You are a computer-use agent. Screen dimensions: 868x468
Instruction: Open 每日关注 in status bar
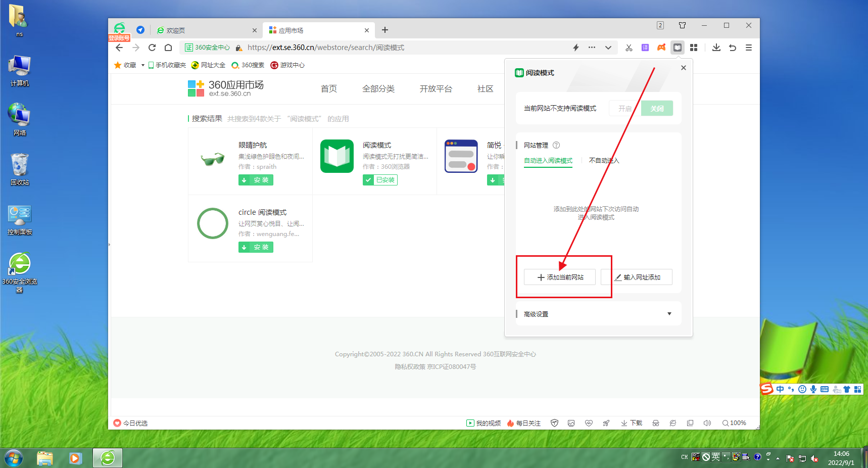tap(524, 423)
